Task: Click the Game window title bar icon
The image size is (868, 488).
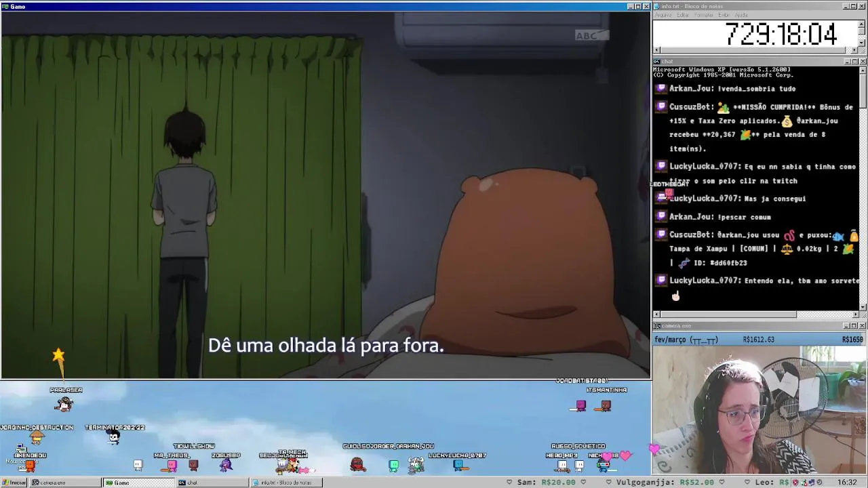Action: 5,6
